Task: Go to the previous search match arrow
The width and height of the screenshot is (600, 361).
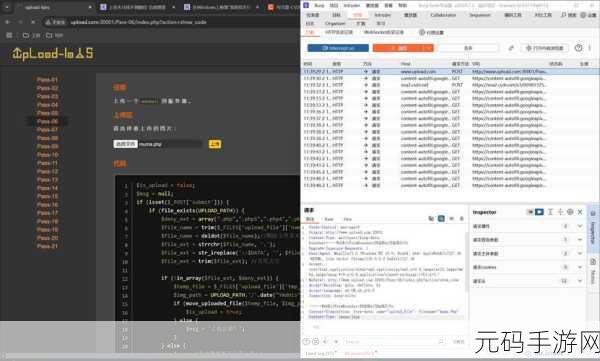Action: tap(326, 341)
